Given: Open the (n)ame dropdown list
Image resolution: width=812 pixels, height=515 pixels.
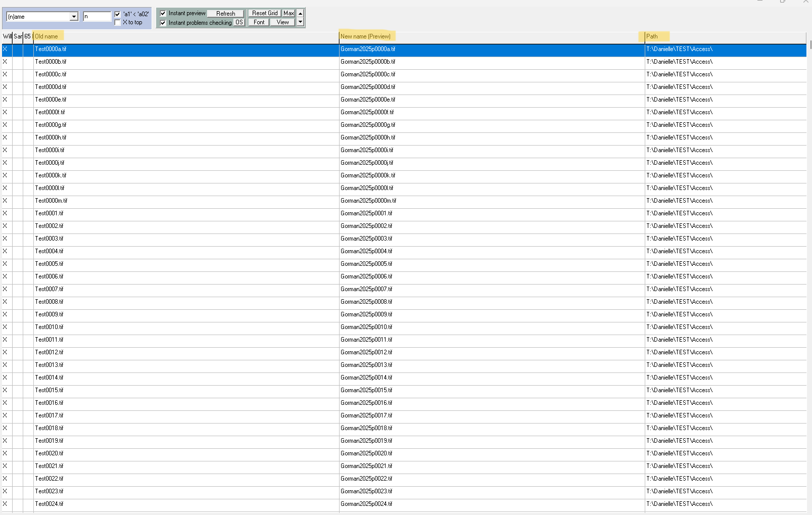Looking at the screenshot, I should coord(74,17).
